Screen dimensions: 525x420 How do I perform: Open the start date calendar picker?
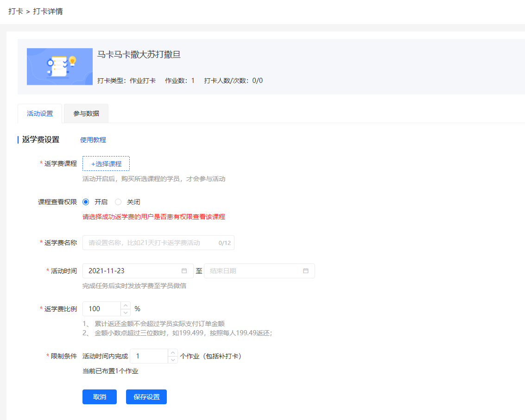point(184,271)
